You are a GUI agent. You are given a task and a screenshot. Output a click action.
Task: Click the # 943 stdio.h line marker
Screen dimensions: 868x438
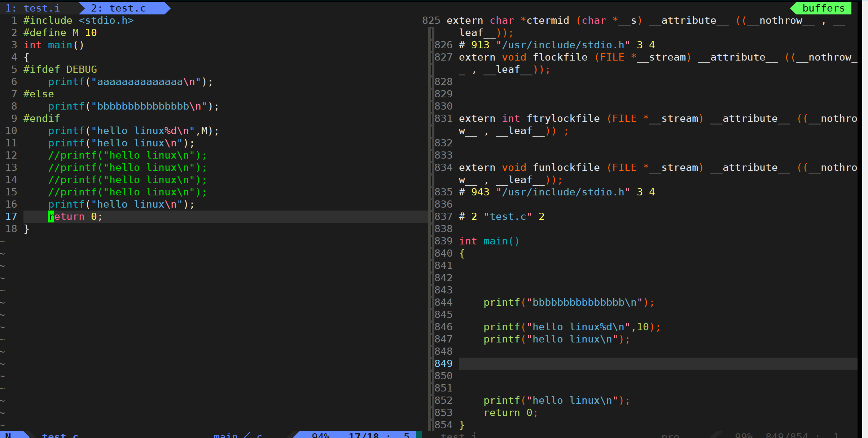557,192
